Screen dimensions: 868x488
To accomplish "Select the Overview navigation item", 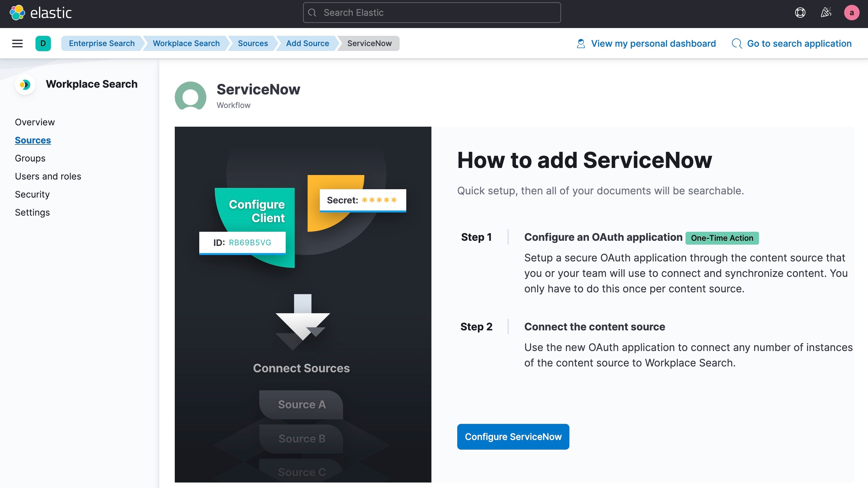I will click(x=35, y=122).
